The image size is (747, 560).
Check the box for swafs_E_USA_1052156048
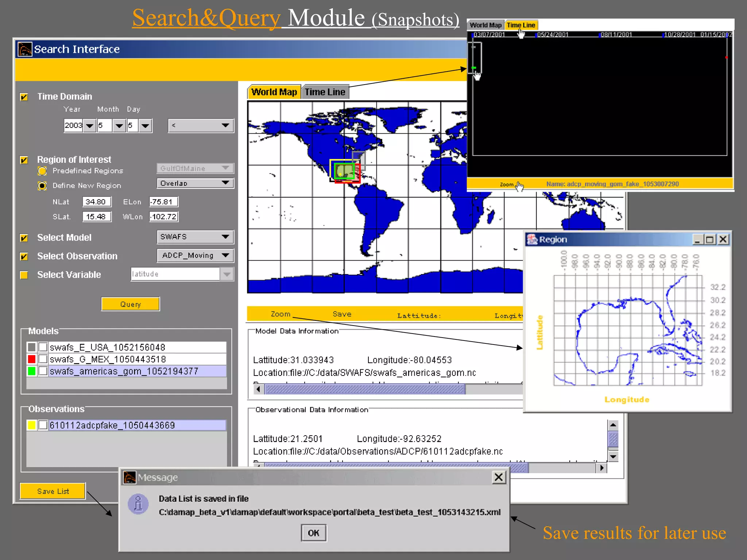(x=43, y=347)
